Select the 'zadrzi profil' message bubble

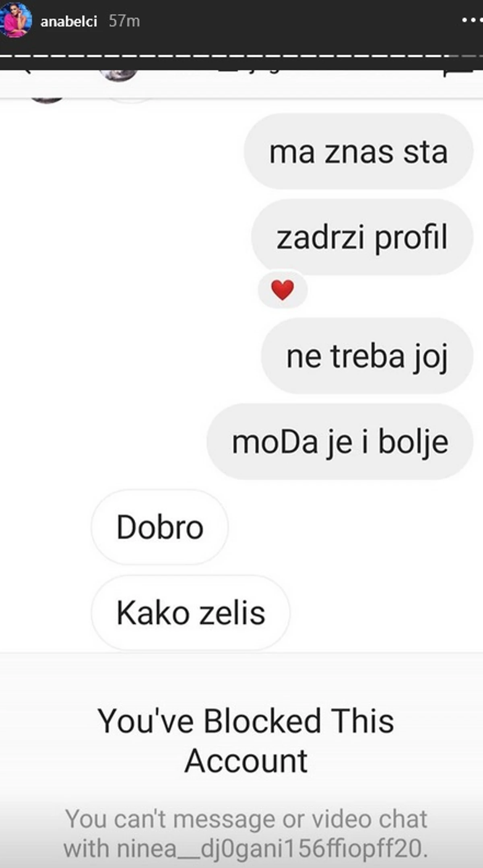362,237
